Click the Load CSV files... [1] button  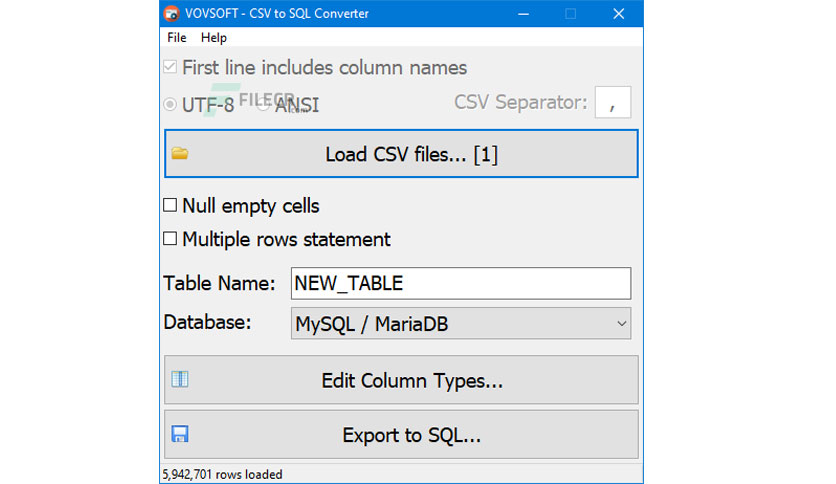coord(401,154)
